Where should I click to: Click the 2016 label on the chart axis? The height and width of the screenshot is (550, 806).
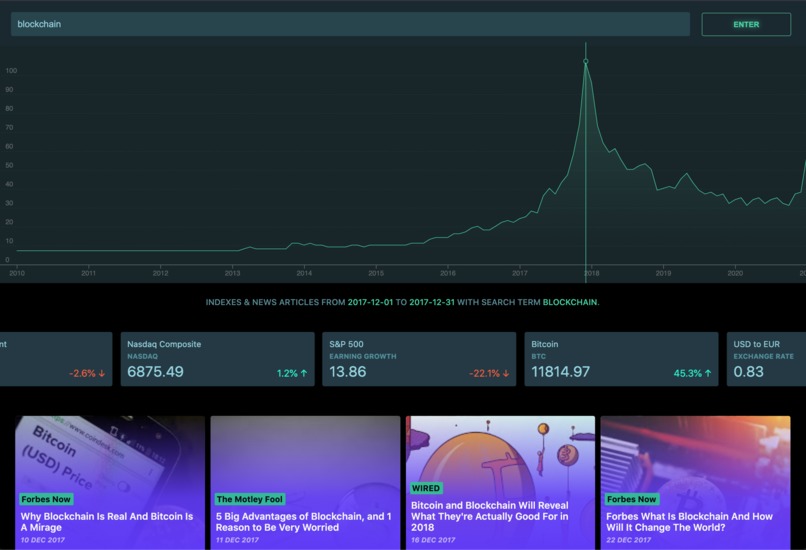[x=448, y=273]
